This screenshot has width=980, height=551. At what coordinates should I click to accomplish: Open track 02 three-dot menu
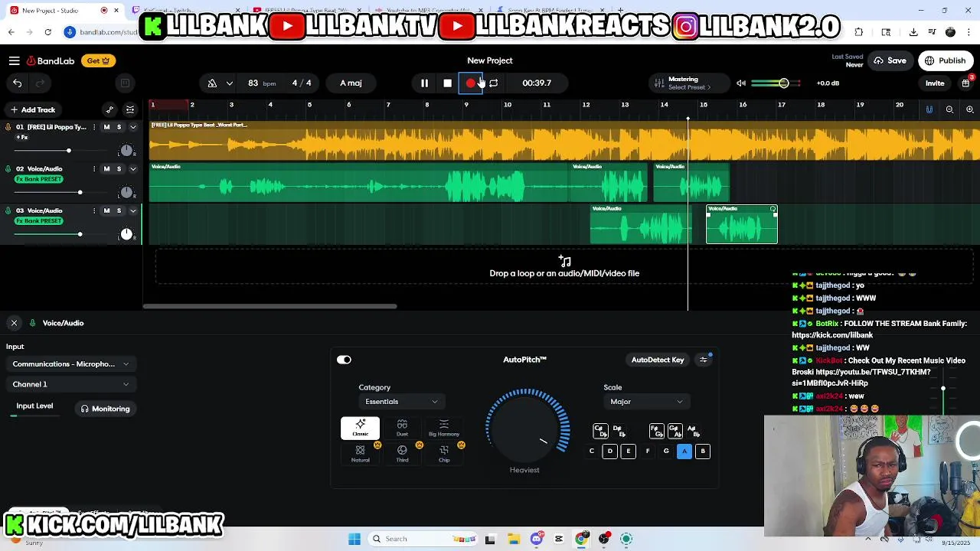pyautogui.click(x=94, y=168)
